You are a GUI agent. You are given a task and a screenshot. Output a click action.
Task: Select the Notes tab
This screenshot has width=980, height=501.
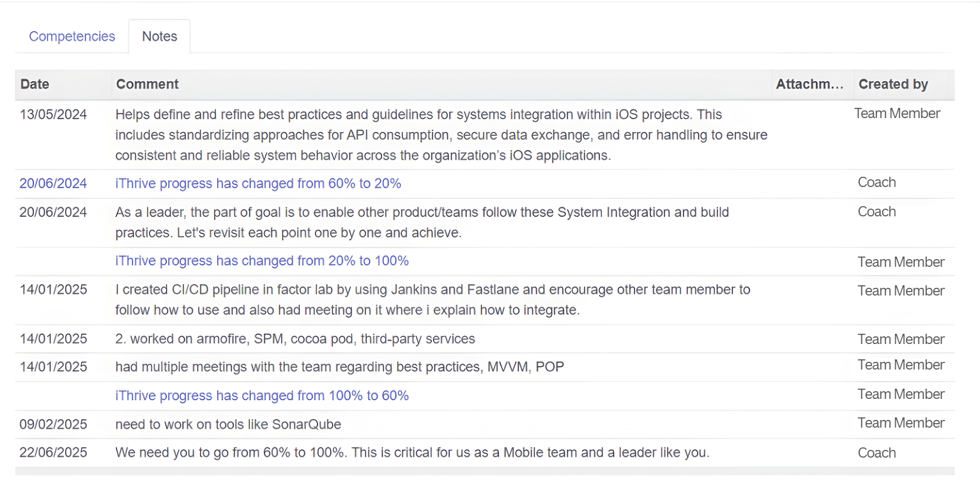(x=159, y=36)
